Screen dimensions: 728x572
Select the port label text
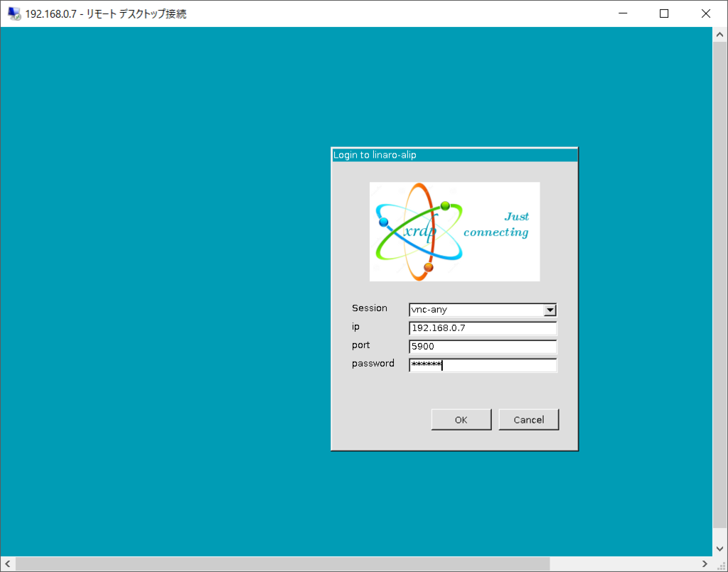pos(360,345)
